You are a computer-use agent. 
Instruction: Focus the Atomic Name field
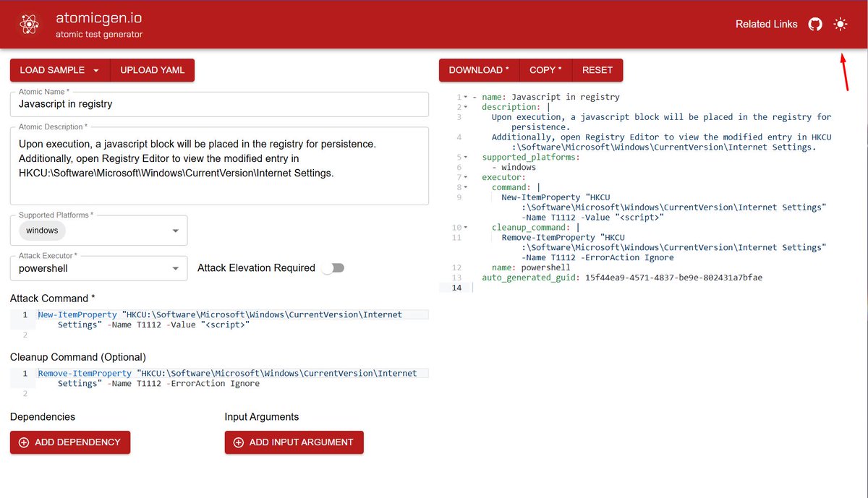[x=219, y=103]
